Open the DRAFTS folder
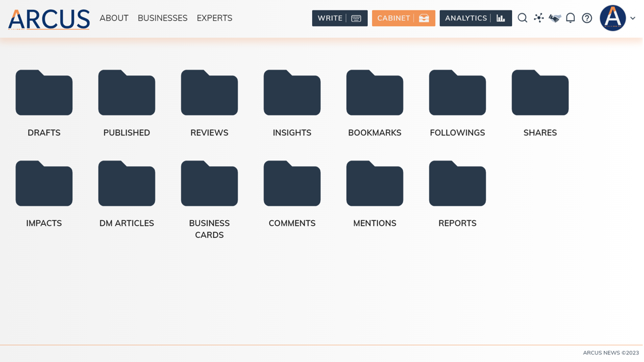Image resolution: width=644 pixels, height=362 pixels. [x=44, y=92]
